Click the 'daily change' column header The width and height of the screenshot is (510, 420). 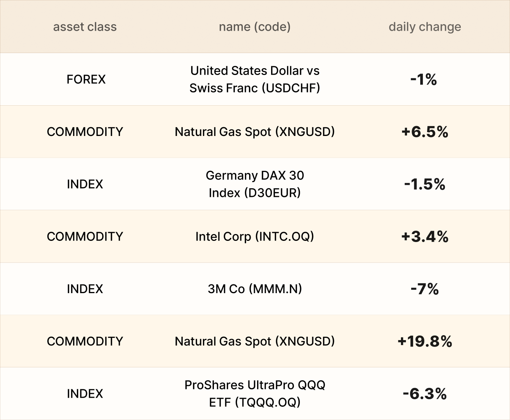click(x=424, y=27)
